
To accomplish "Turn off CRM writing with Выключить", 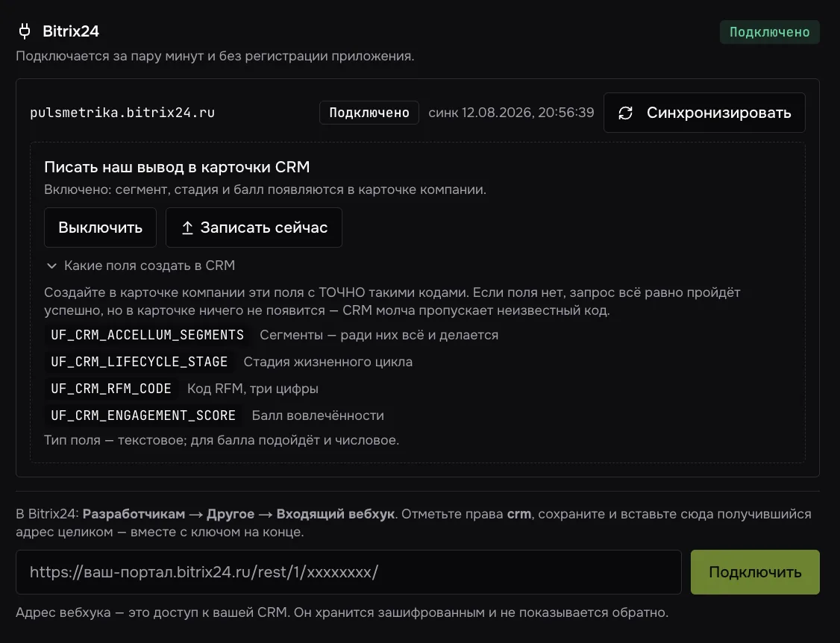I will tap(100, 228).
